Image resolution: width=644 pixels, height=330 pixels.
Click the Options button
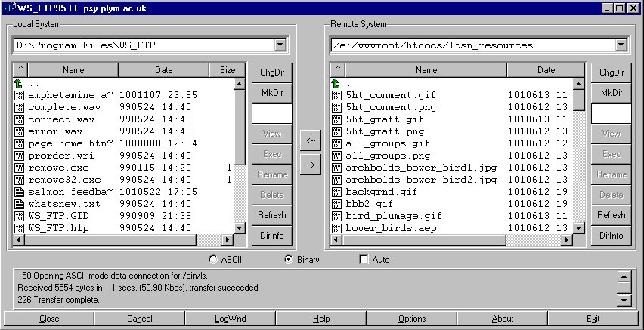tap(412, 319)
